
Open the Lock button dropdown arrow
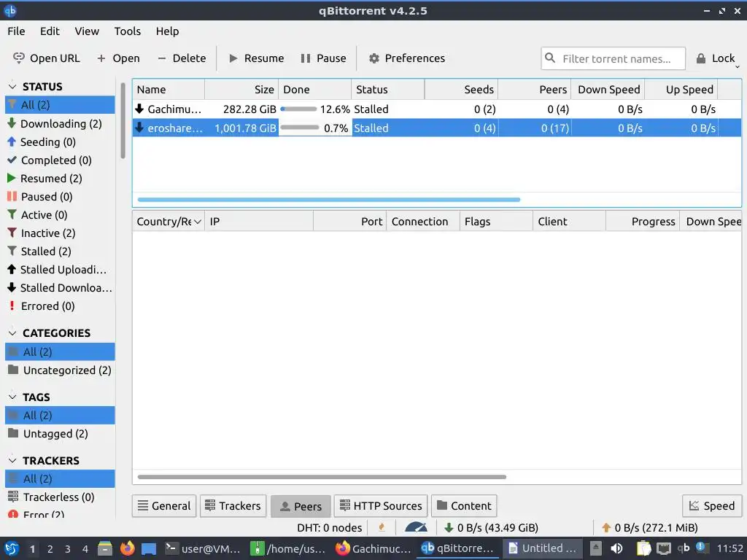click(738, 66)
